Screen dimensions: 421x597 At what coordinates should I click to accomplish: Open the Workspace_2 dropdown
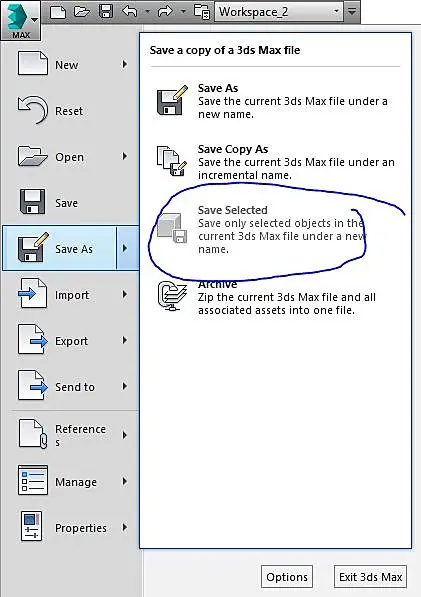pos(279,12)
